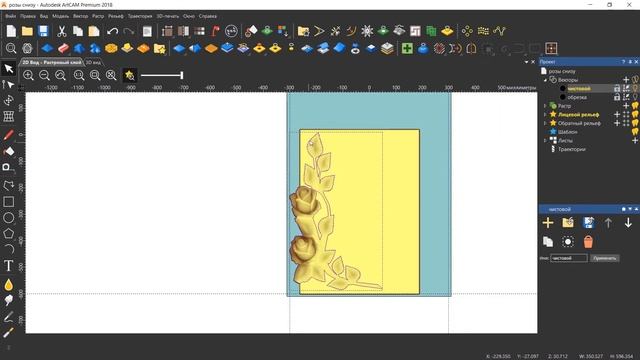
Task: Collapse the layer panel with the up-triangle
Action: tap(636, 209)
